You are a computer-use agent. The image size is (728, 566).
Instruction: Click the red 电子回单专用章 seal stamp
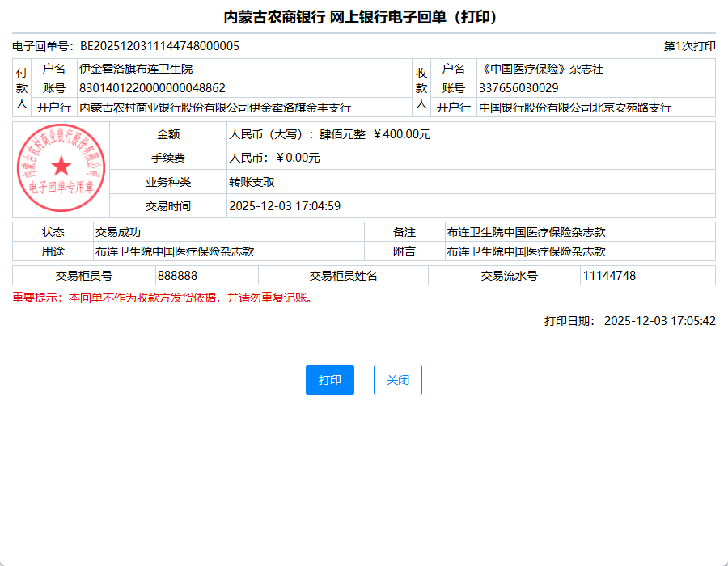click(61, 168)
